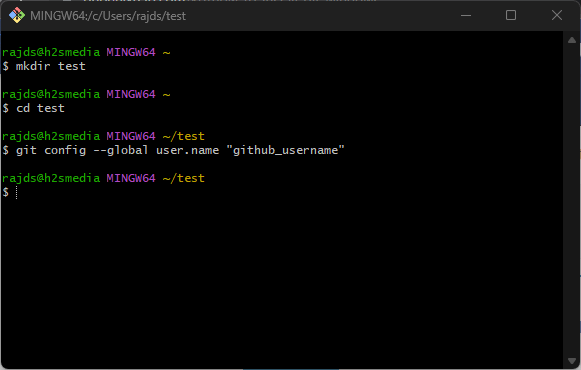The height and width of the screenshot is (370, 581).
Task: Place the cursor at the active prompt cursor
Action: tap(17, 193)
